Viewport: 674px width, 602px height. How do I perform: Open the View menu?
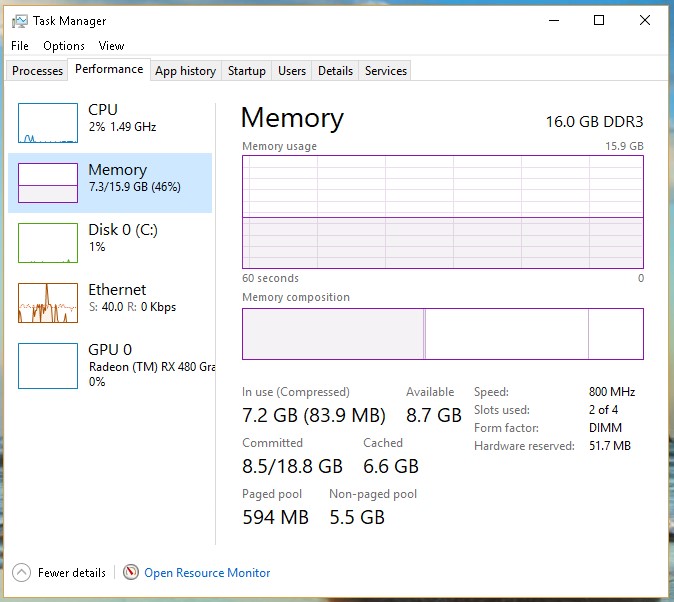[x=111, y=46]
